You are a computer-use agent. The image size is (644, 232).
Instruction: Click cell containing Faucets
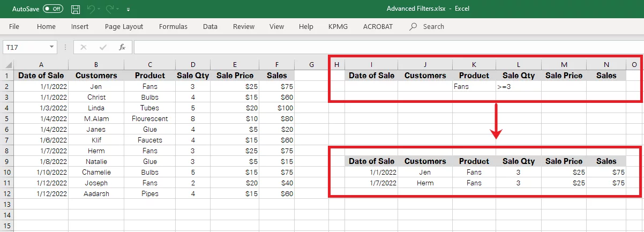149,140
